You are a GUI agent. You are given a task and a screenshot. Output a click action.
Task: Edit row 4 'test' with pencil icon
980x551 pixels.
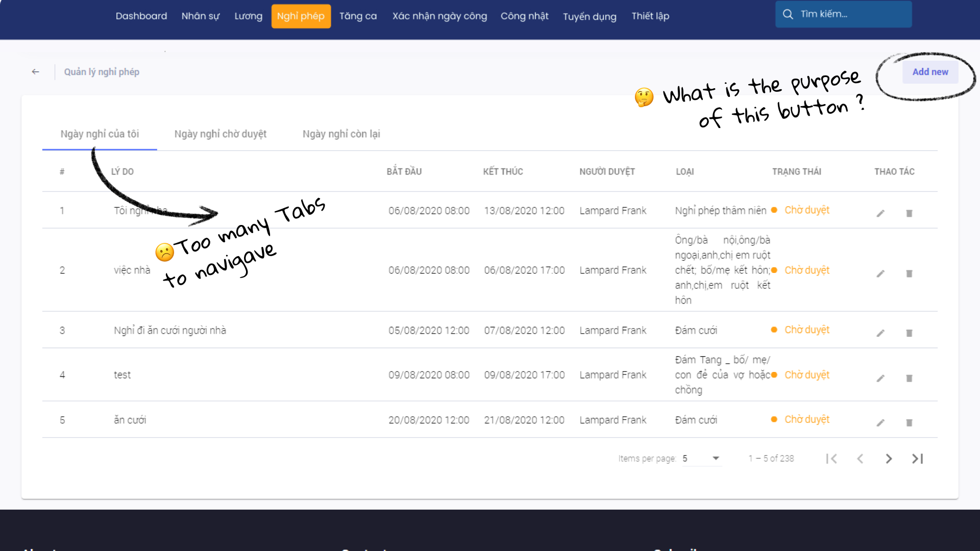(x=880, y=378)
